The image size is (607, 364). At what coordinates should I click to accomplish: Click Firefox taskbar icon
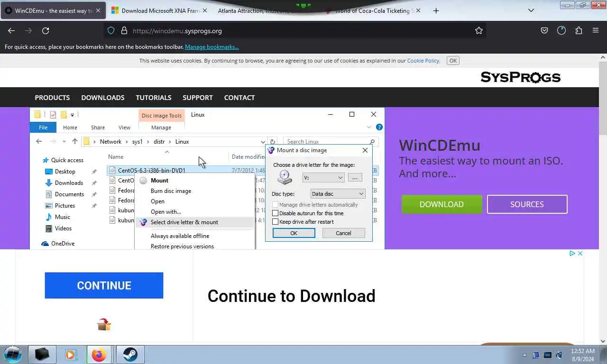pos(99,355)
